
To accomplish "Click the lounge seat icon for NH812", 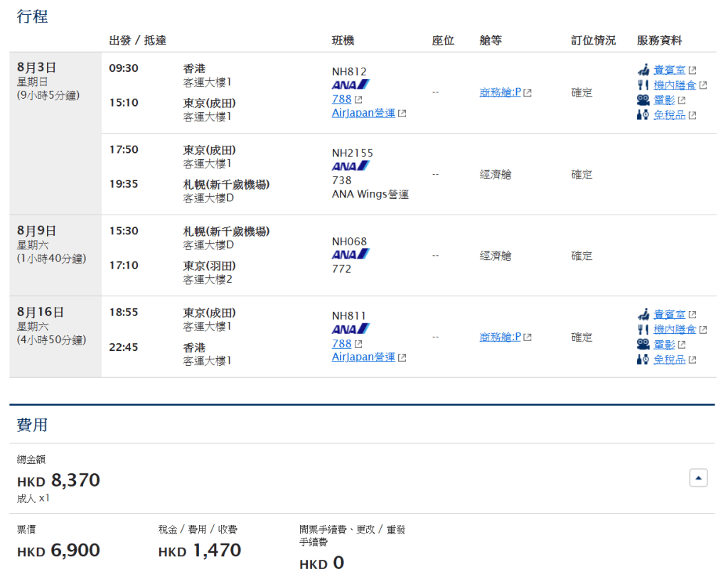I will [x=643, y=70].
